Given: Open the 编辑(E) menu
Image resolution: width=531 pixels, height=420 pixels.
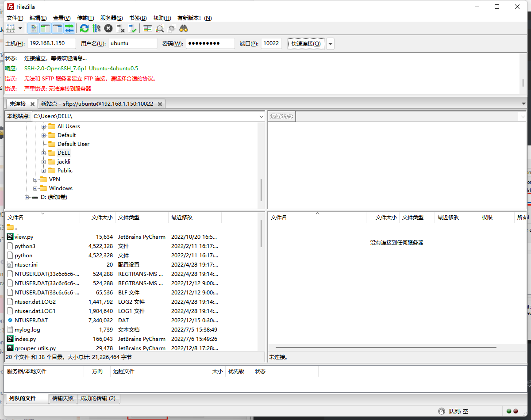Looking at the screenshot, I should click(38, 18).
